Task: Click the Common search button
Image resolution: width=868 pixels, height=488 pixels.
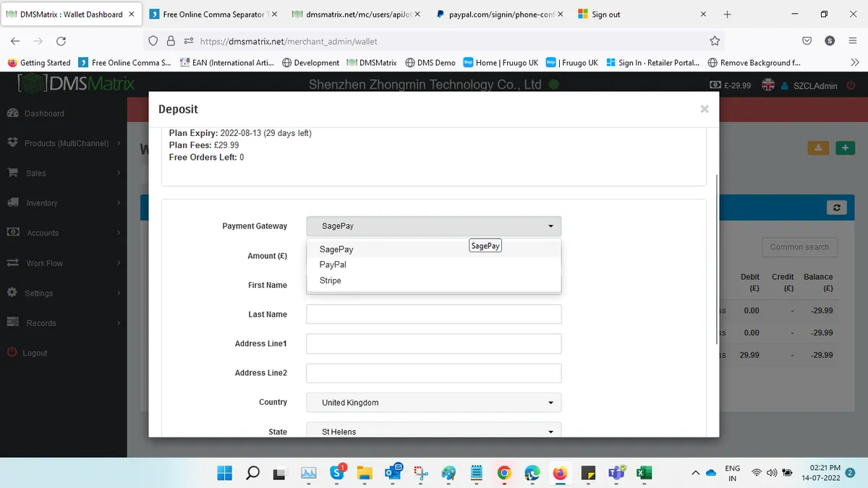Action: [799, 247]
